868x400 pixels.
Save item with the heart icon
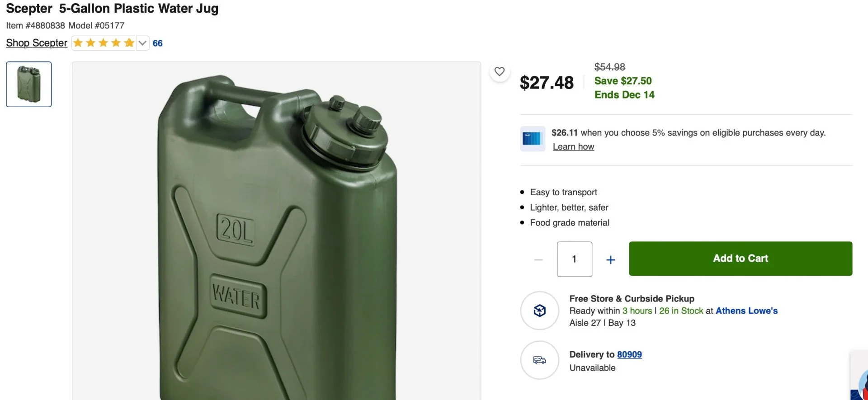500,71
